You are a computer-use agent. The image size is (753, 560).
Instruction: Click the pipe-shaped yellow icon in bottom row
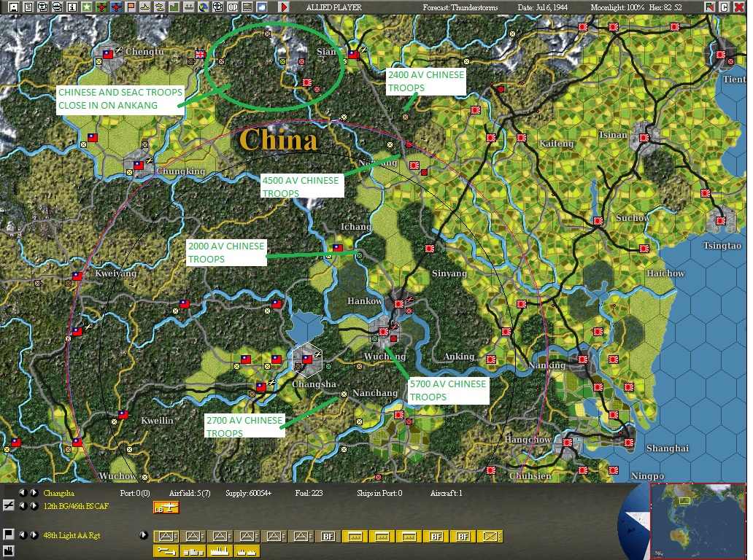pos(166,551)
